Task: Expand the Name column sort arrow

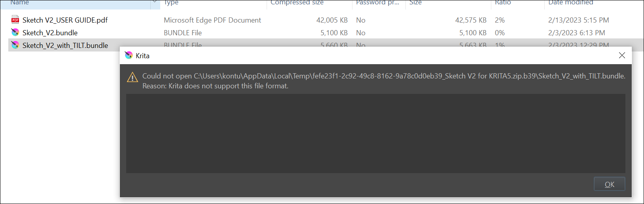Action: [x=154, y=2]
